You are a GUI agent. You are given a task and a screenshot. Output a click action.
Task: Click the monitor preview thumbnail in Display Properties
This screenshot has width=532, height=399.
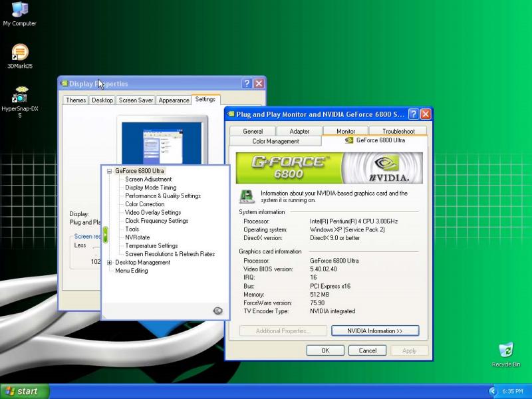(162, 142)
